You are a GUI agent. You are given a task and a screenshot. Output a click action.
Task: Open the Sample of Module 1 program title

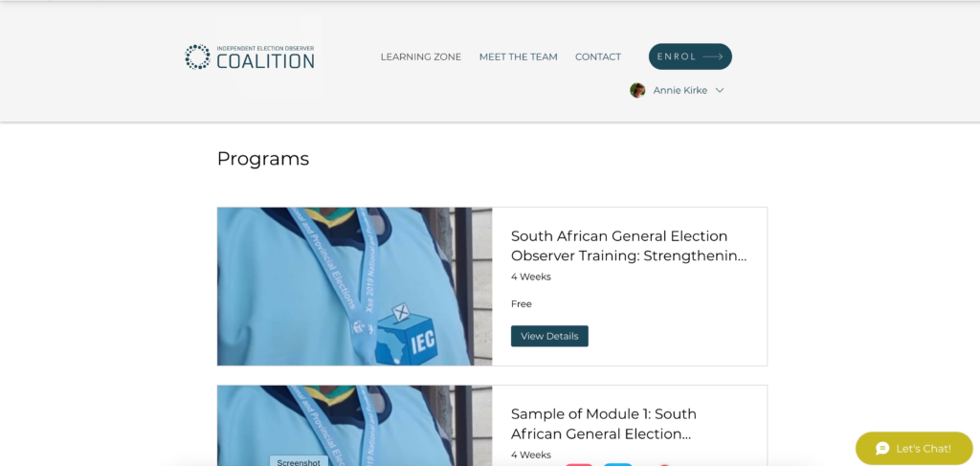pyautogui.click(x=603, y=424)
